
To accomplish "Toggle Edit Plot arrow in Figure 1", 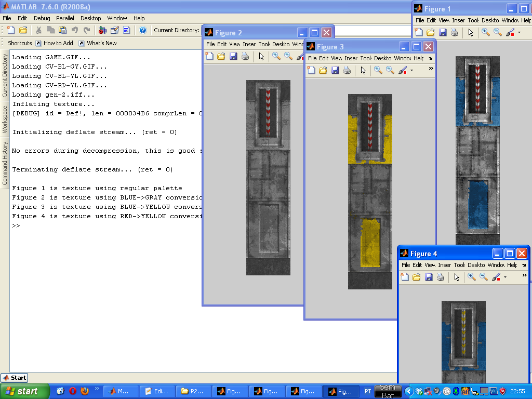I will [x=471, y=32].
